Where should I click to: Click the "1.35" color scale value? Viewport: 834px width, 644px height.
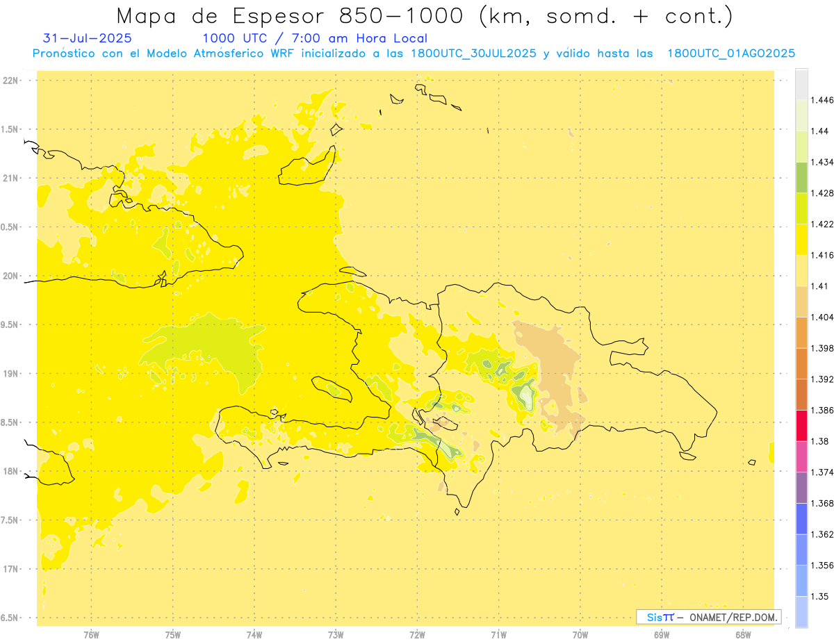(x=821, y=596)
